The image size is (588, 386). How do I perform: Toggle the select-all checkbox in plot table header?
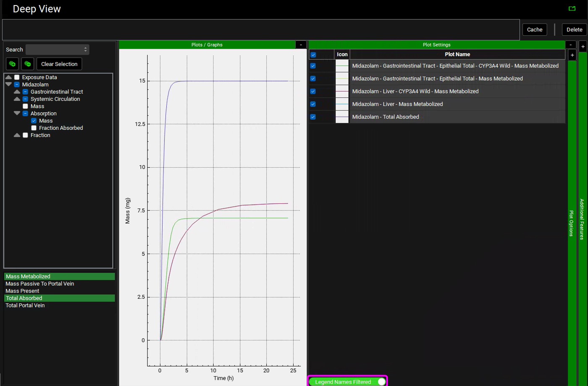[x=313, y=55]
